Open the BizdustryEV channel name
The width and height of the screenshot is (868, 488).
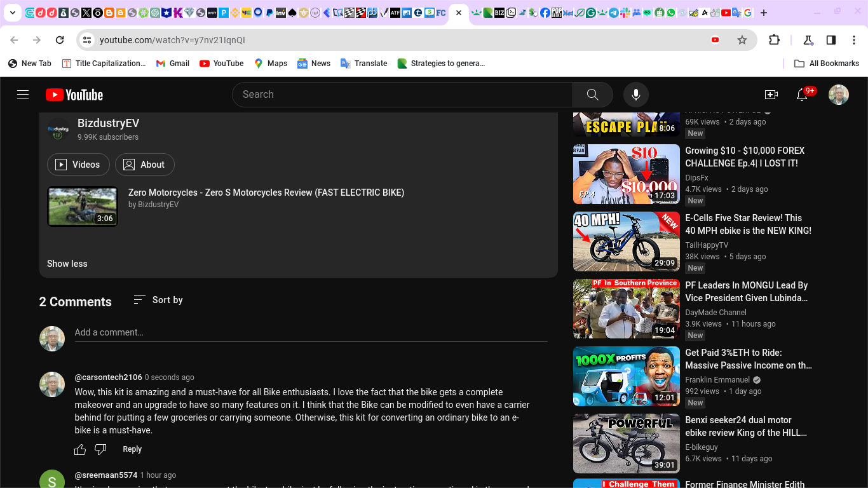108,123
